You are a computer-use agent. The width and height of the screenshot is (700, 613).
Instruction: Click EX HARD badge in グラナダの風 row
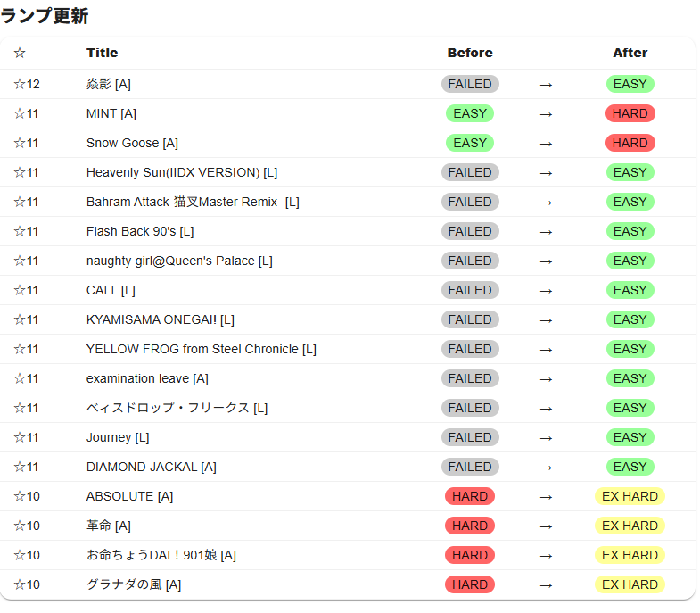630,584
